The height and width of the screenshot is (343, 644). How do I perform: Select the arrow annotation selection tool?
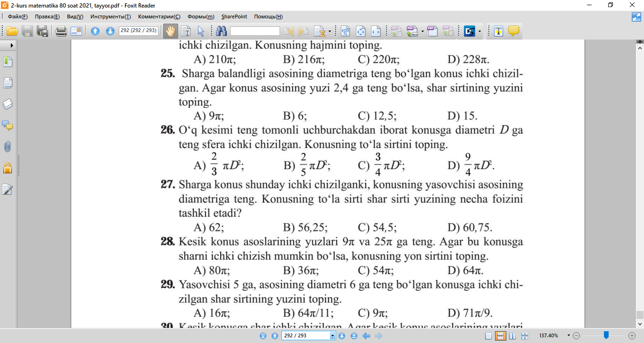pos(200,32)
